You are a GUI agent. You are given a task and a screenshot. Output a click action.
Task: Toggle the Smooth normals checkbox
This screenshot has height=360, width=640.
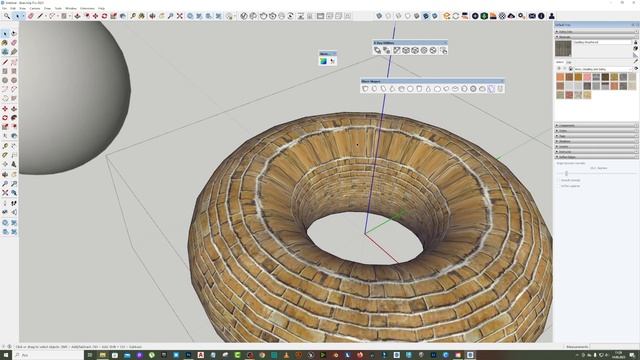558,180
